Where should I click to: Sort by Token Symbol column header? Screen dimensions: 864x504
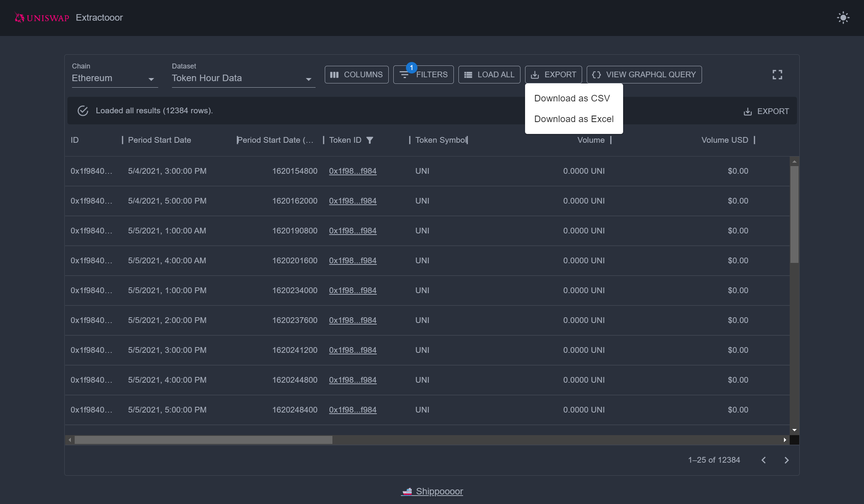tap(441, 140)
